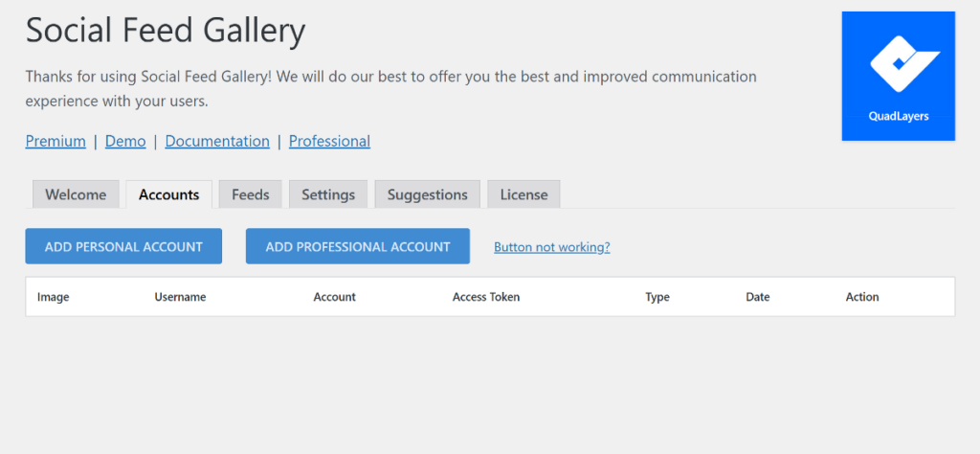
Task: Open the Demo link
Action: tap(125, 142)
